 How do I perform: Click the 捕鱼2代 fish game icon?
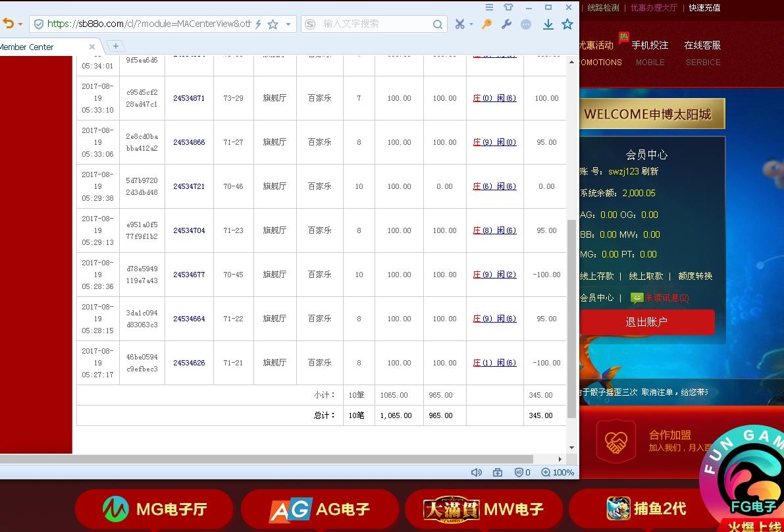[x=617, y=508]
